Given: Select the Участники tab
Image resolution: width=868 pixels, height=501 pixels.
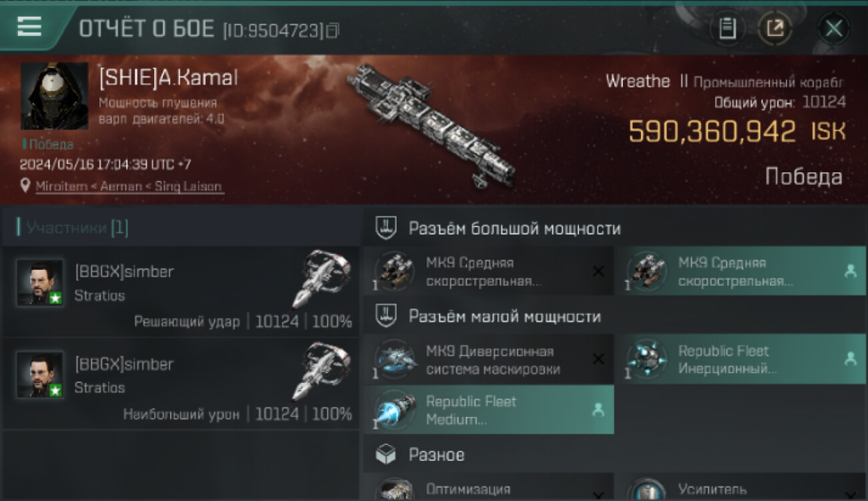Looking at the screenshot, I should click(x=73, y=228).
